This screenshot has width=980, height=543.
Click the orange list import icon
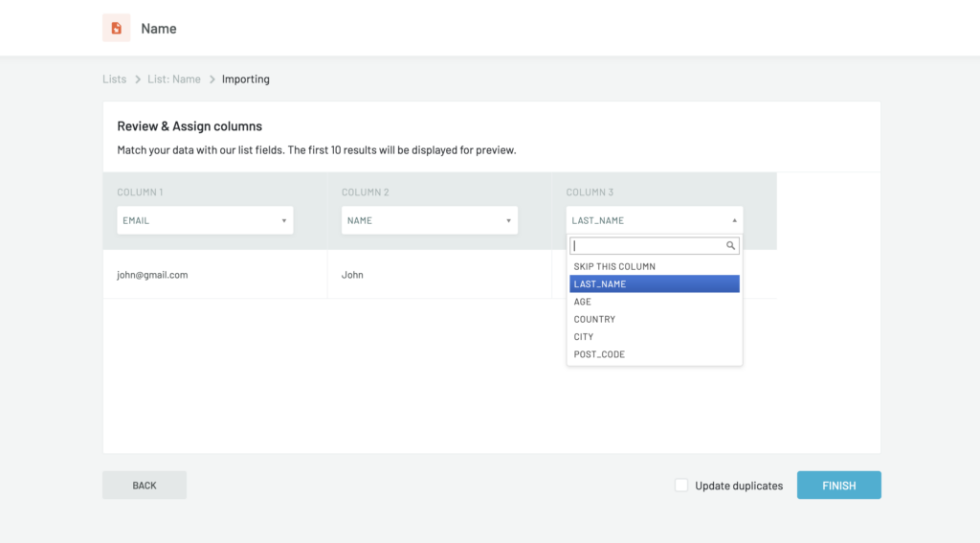(117, 28)
